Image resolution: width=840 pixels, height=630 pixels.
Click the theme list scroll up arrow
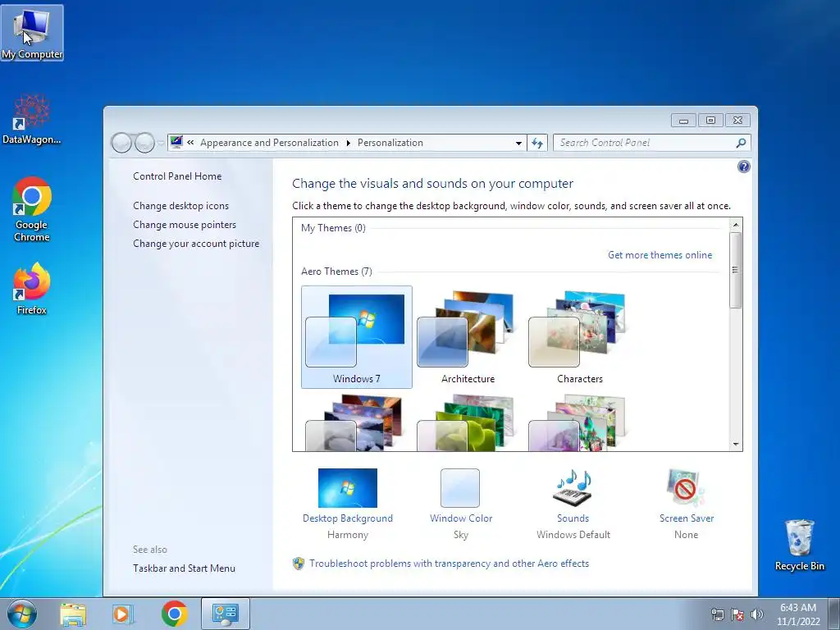click(736, 225)
